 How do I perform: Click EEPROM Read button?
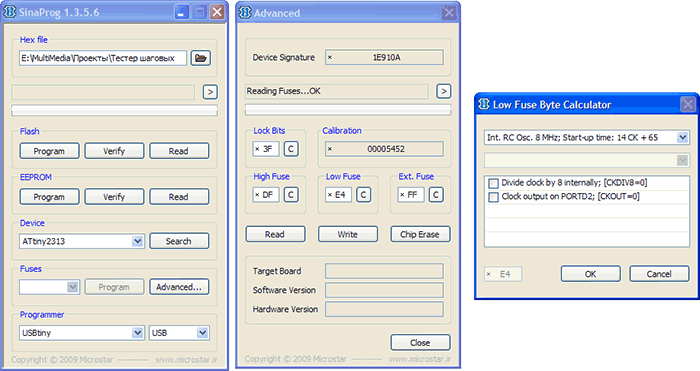(x=179, y=197)
